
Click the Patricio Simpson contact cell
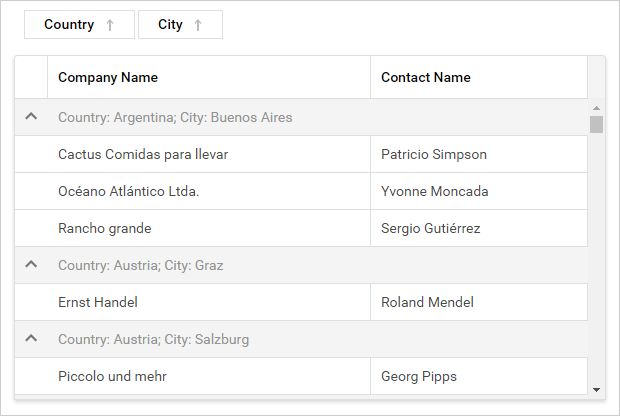click(434, 154)
